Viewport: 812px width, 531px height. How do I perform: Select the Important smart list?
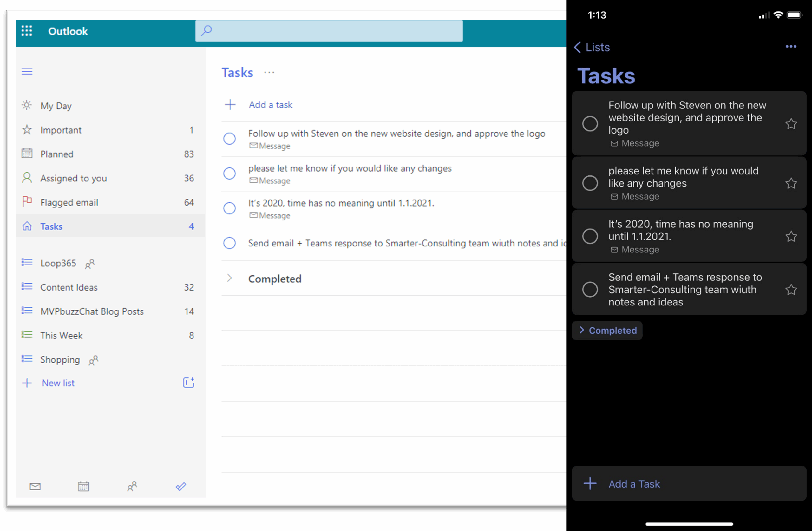(61, 130)
